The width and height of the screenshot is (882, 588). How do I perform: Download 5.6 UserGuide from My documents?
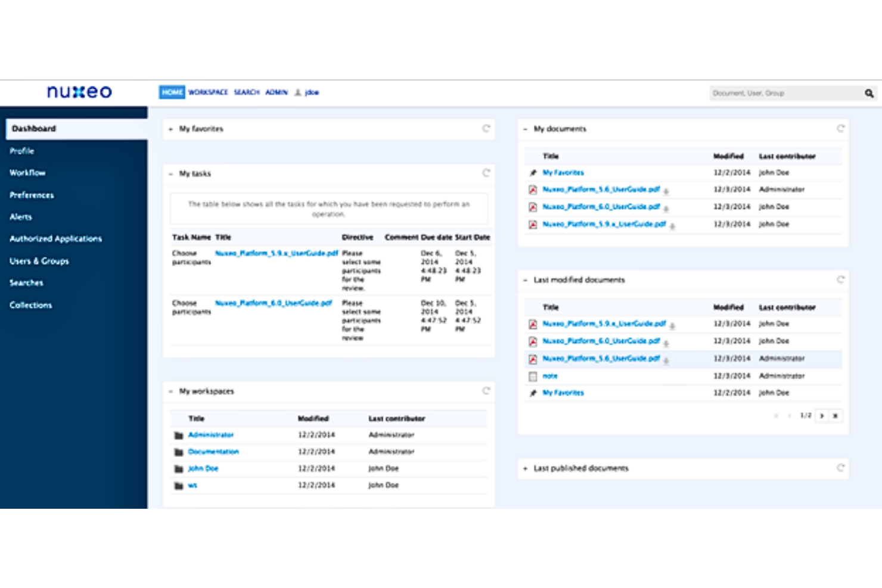[666, 191]
